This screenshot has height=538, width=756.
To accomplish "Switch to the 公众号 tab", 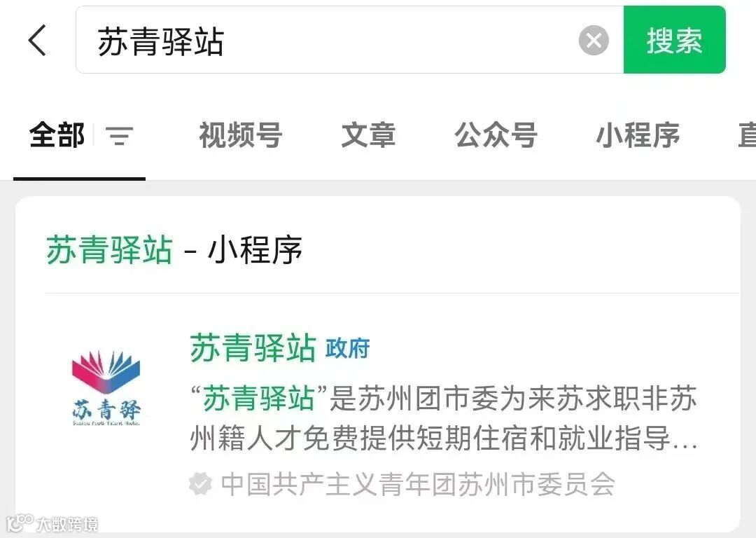I will tap(496, 134).
